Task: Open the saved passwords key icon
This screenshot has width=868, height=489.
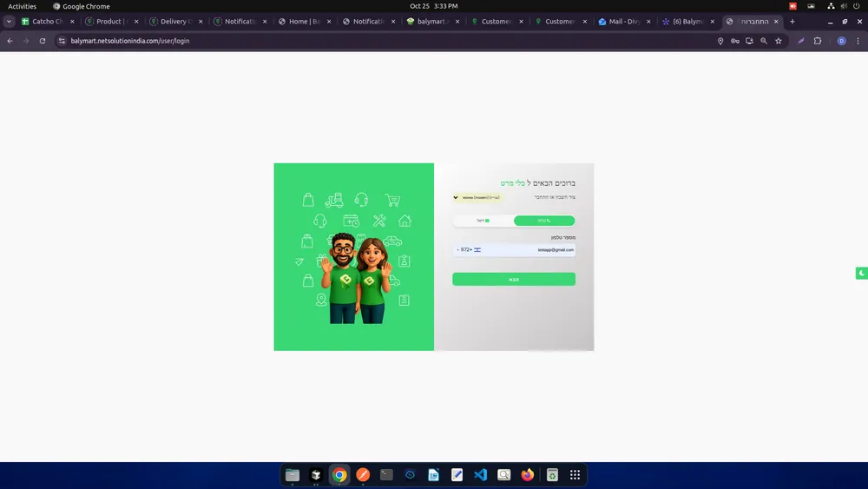Action: tap(735, 41)
